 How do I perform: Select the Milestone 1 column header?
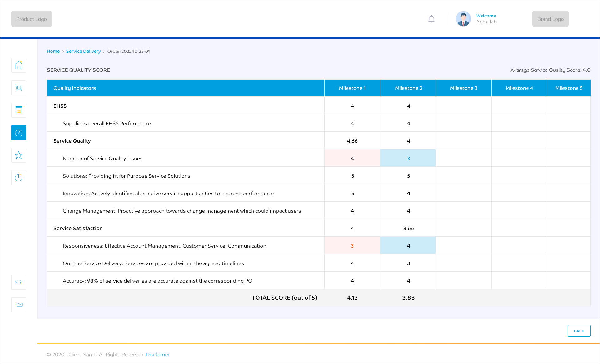352,88
